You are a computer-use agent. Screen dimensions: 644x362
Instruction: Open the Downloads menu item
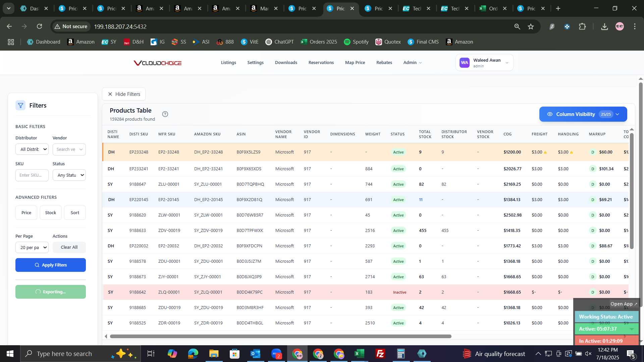286,63
